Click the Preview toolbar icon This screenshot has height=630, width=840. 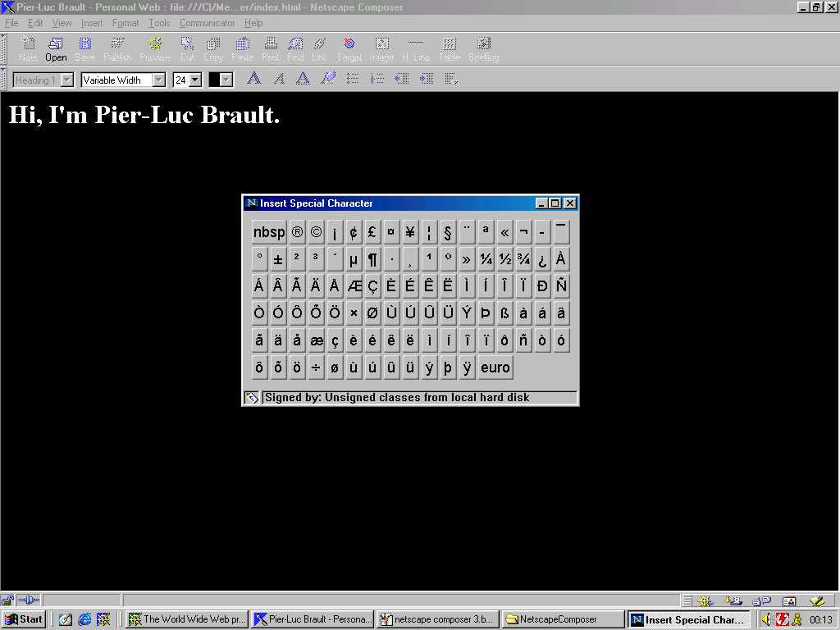click(x=155, y=49)
